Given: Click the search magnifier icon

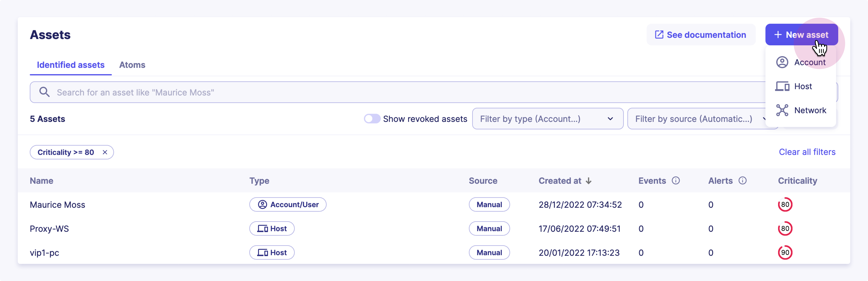Looking at the screenshot, I should pyautogui.click(x=45, y=92).
